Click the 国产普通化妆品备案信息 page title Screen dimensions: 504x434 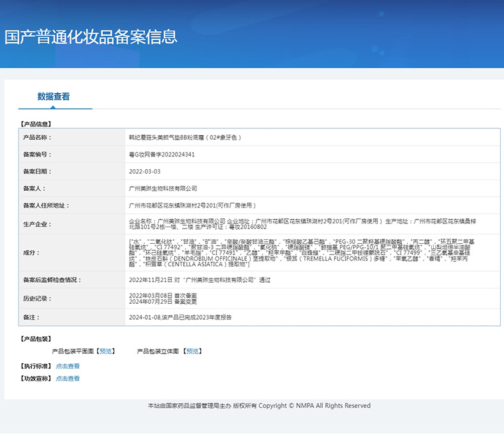point(91,36)
